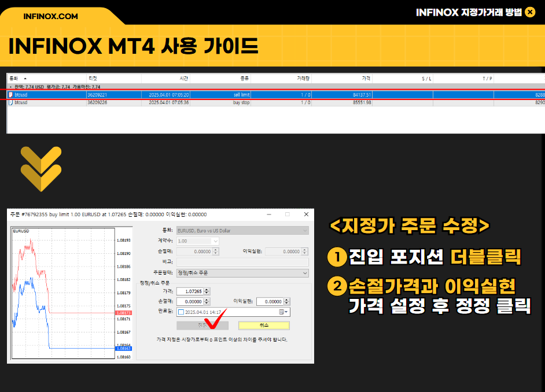The image size is (545, 392).
Task: Click the blue 1.08163 price label on the chart
Action: coord(123,348)
